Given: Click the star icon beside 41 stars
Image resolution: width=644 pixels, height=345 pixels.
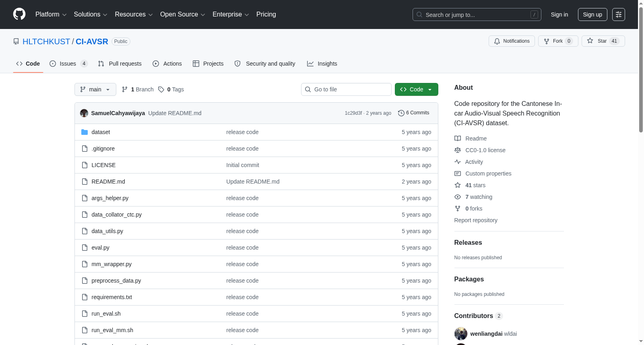Looking at the screenshot, I should click(458, 185).
